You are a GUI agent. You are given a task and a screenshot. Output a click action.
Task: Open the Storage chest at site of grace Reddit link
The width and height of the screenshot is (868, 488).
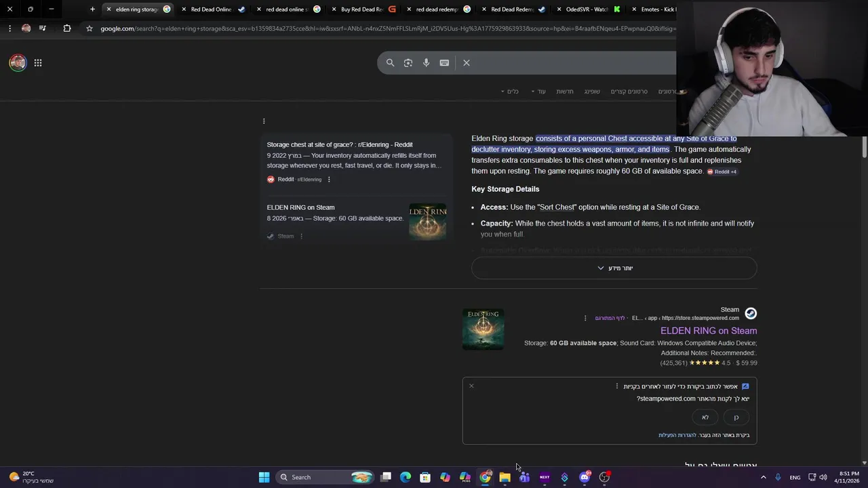(340, 144)
